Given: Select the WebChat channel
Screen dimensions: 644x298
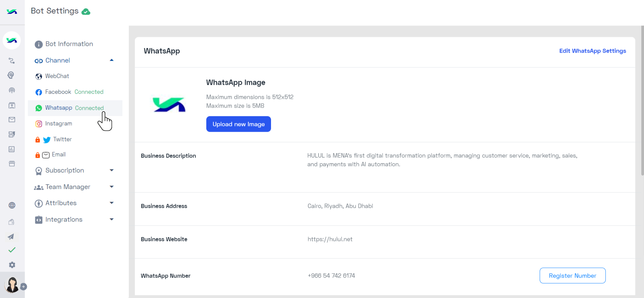Looking at the screenshot, I should pos(57,76).
